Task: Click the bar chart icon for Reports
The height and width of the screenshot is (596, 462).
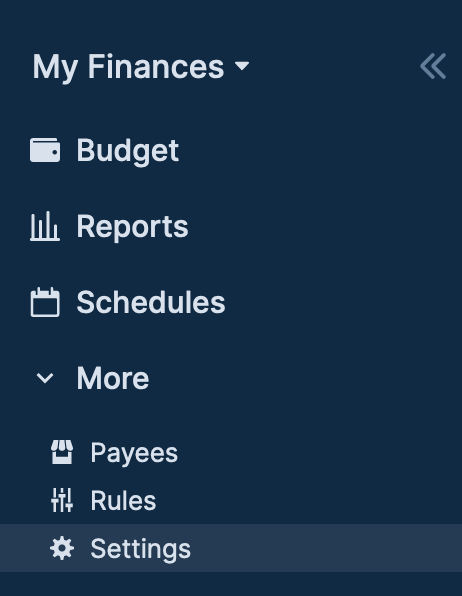Action: tap(45, 226)
